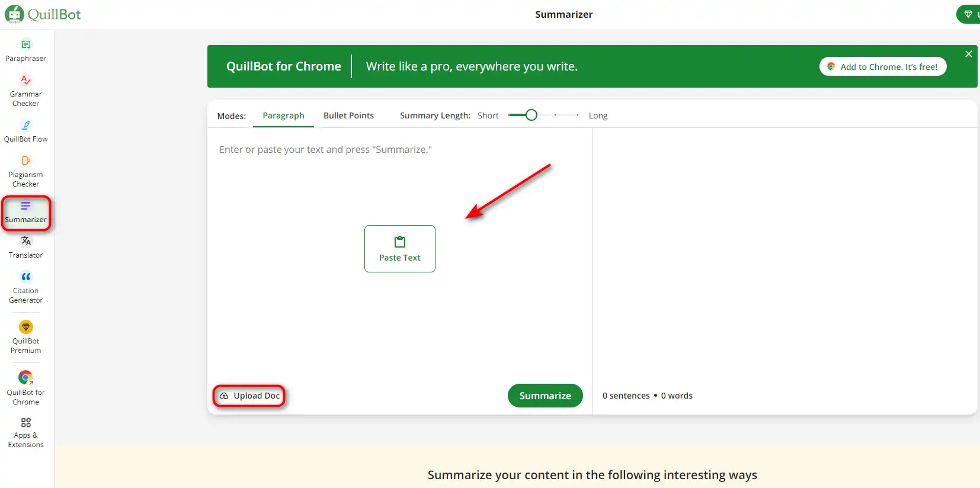The height and width of the screenshot is (488, 980).
Task: Click the Paste Text button
Action: coord(400,249)
